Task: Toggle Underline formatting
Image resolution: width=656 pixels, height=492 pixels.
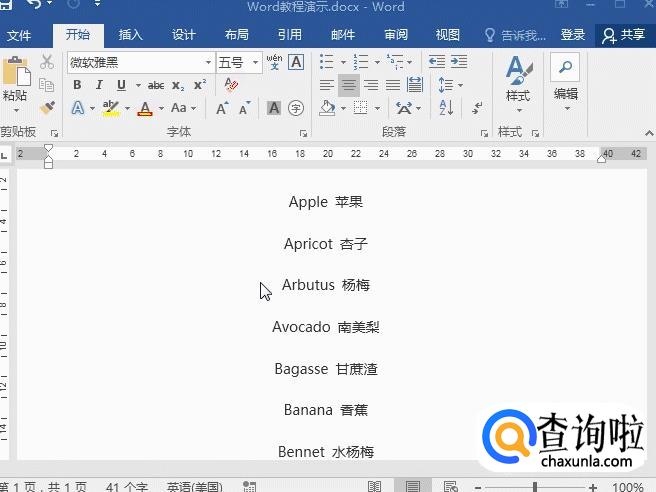Action: [x=121, y=85]
